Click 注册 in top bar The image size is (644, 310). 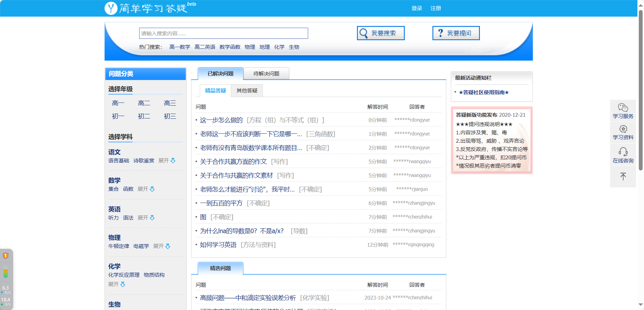[436, 8]
